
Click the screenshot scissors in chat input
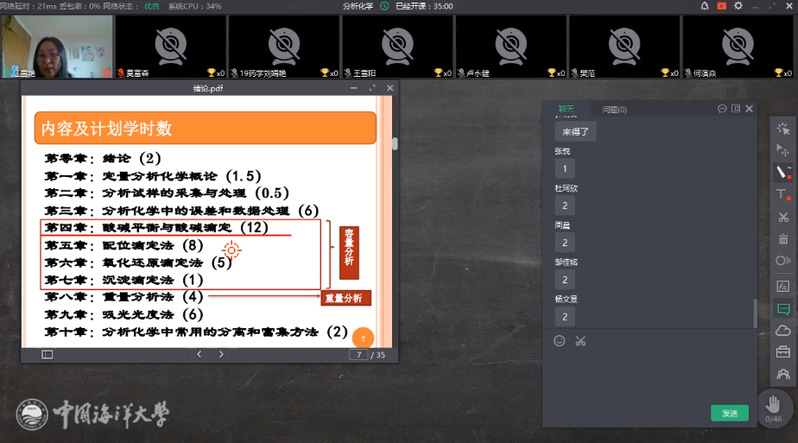(x=580, y=341)
